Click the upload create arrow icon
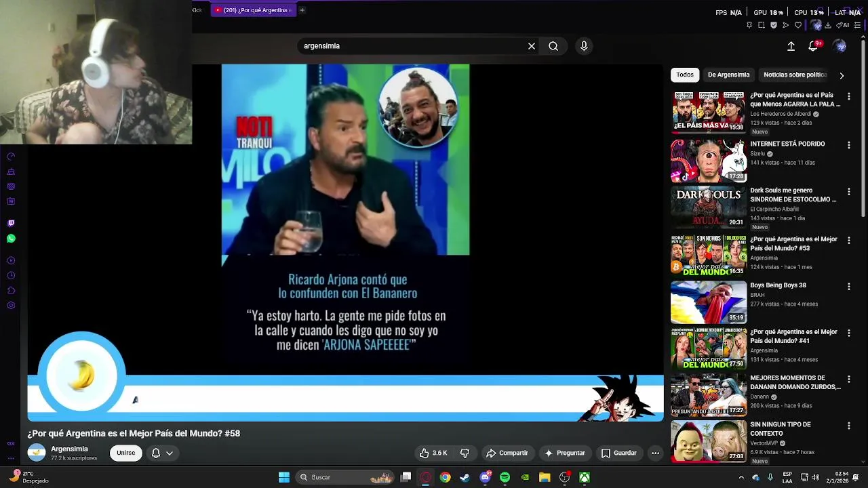Screen dimensions: 868x488 (x=791, y=46)
